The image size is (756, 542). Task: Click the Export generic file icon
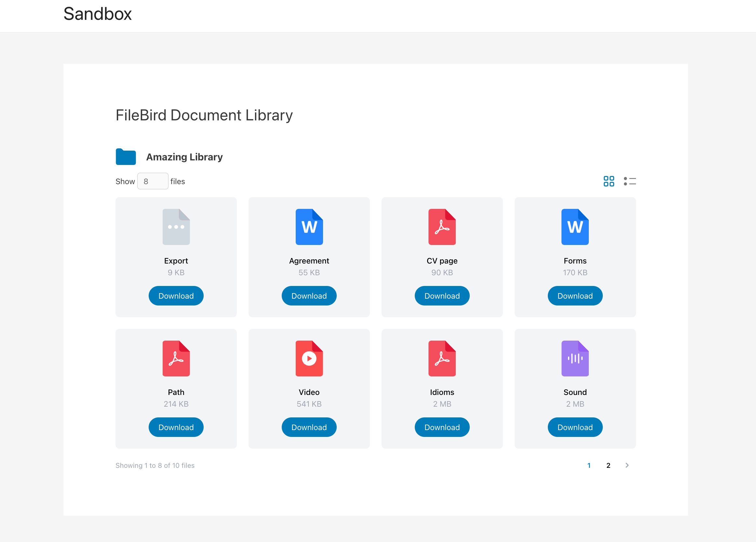pos(176,227)
